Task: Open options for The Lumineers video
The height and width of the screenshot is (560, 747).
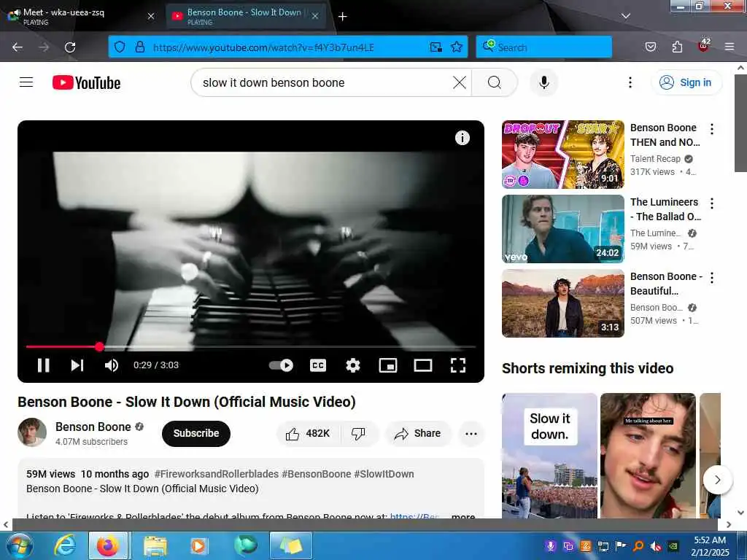Action: click(x=712, y=203)
